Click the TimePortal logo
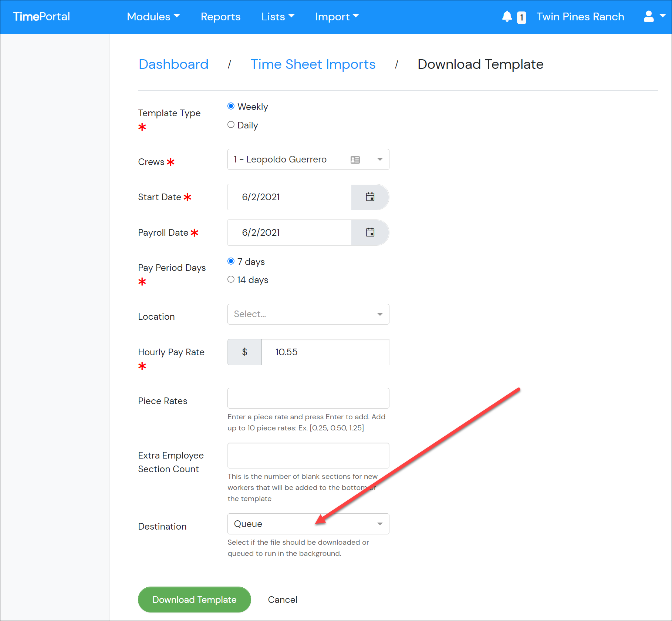The image size is (672, 621). pyautogui.click(x=41, y=17)
